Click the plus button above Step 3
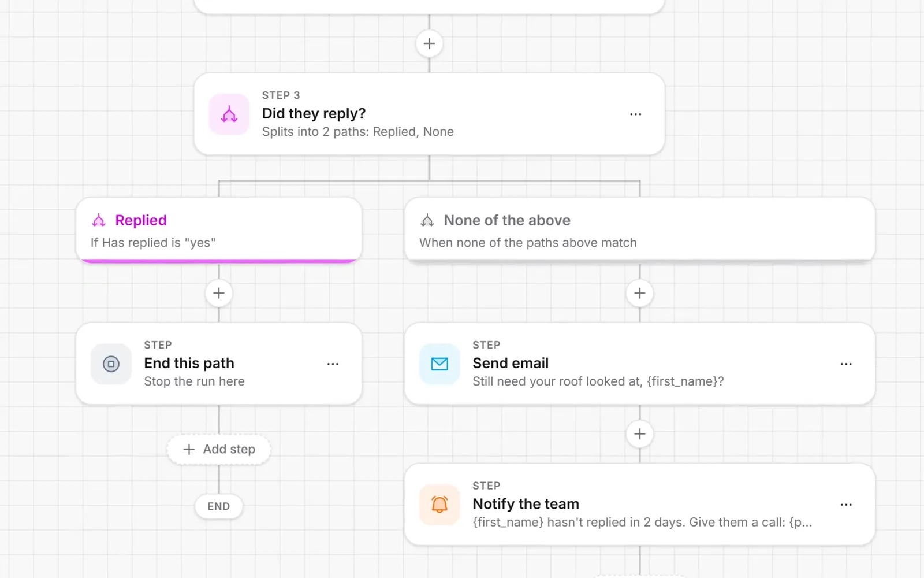The width and height of the screenshot is (924, 578). (429, 43)
